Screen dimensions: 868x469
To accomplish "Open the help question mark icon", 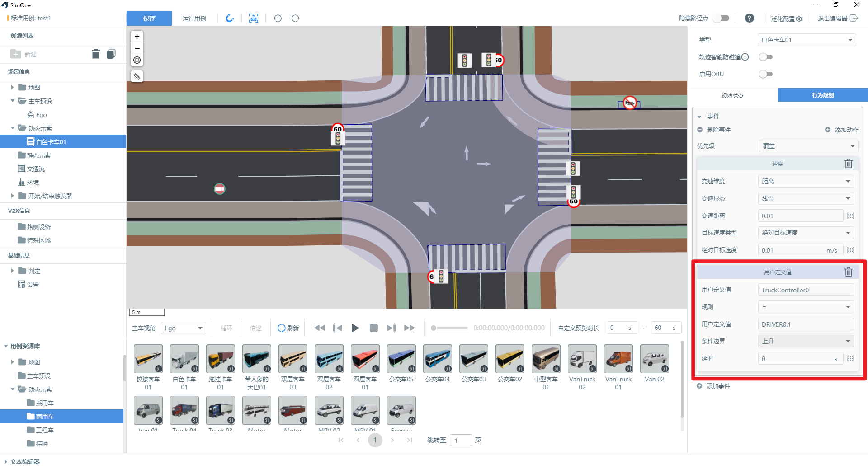I will [x=750, y=18].
